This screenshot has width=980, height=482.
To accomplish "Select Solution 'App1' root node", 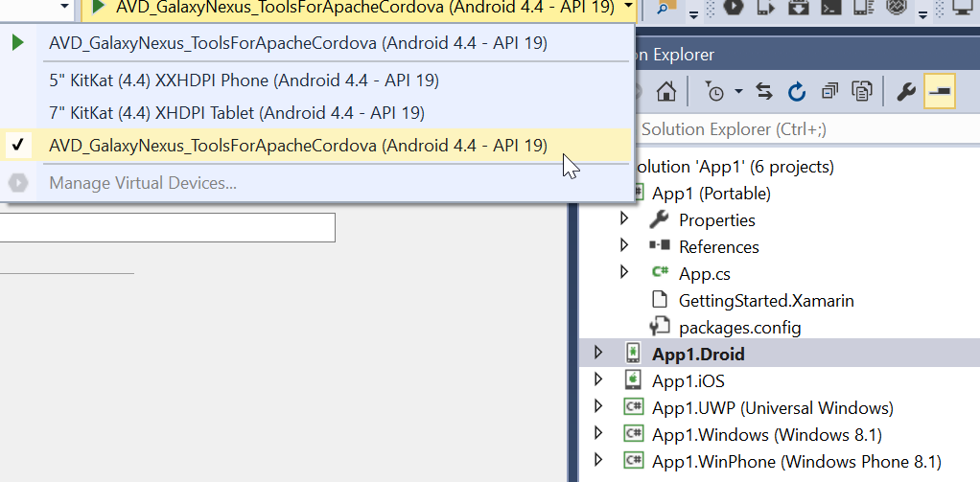I will [x=733, y=167].
